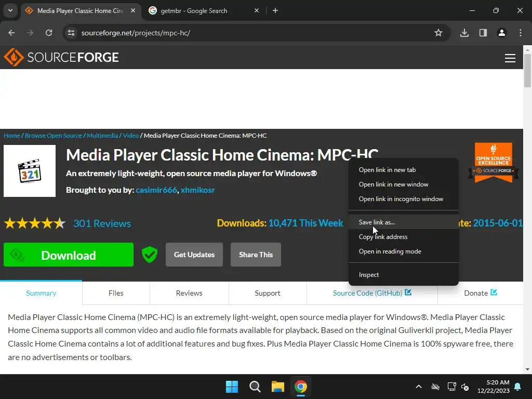
Task: Open Windows taskbar Search
Action: (x=255, y=387)
